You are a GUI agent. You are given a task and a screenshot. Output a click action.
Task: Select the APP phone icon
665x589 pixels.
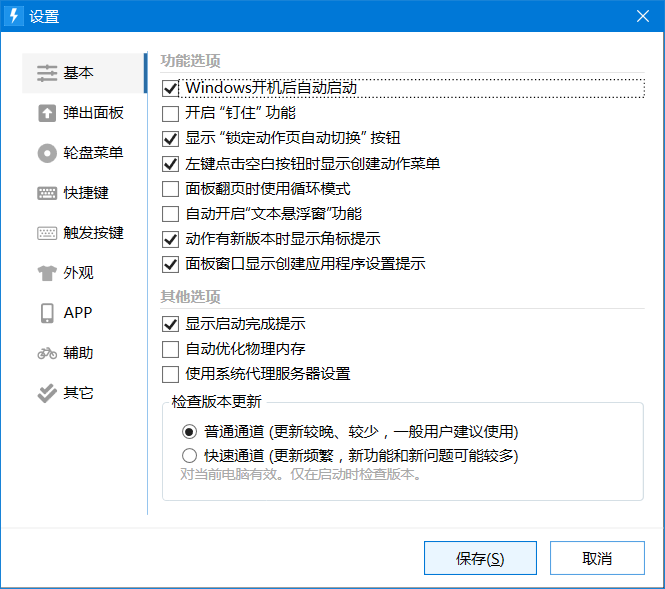pyautogui.click(x=47, y=313)
